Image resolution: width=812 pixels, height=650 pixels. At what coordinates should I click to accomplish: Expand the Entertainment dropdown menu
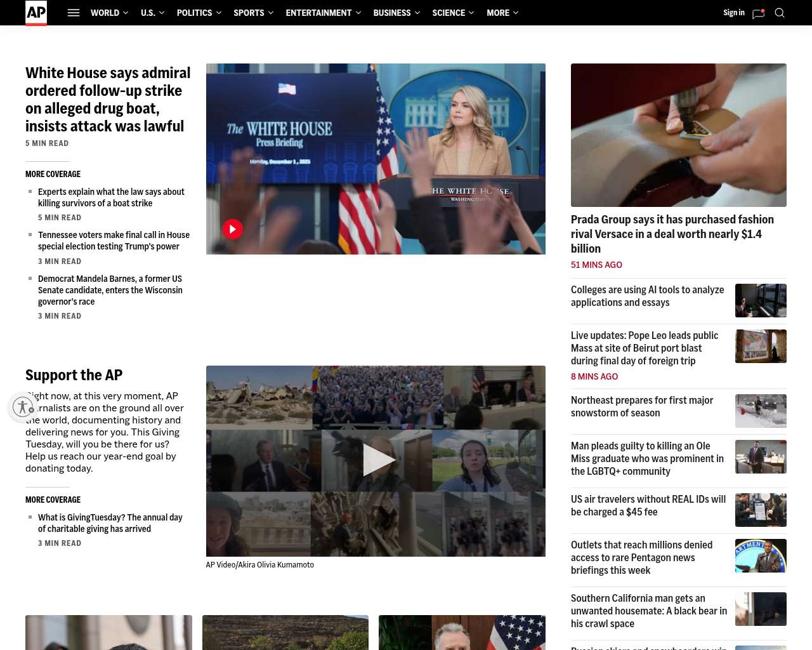click(323, 13)
